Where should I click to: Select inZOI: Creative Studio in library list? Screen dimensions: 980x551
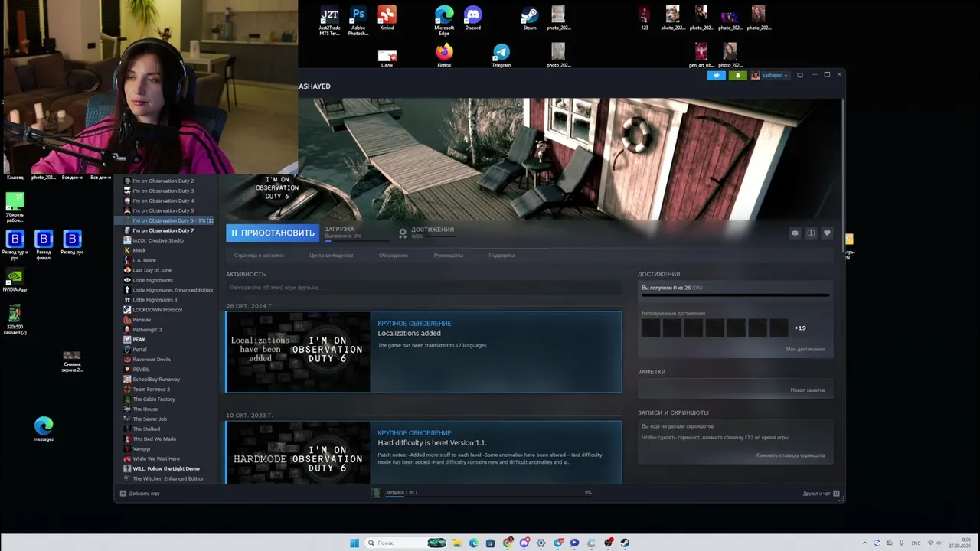point(158,240)
